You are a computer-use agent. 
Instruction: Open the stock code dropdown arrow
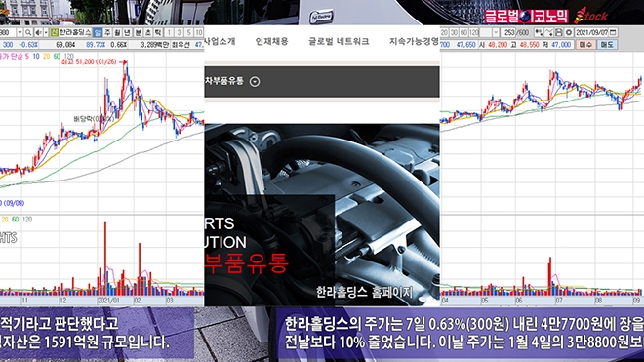pos(20,32)
